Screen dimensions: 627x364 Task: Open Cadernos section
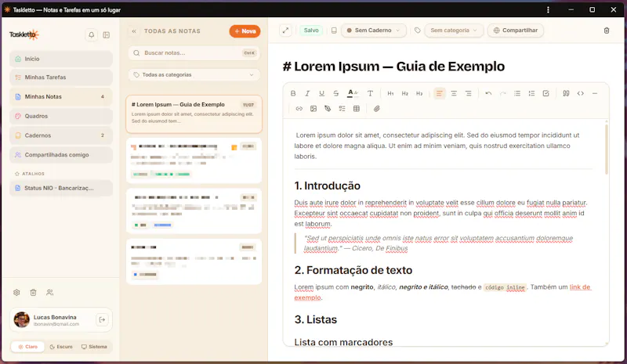tap(61, 135)
